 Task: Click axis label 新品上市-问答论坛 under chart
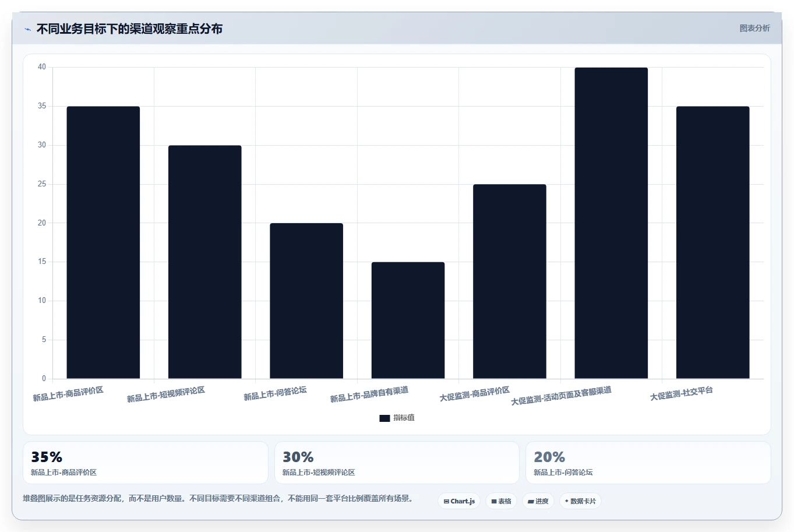tap(275, 393)
